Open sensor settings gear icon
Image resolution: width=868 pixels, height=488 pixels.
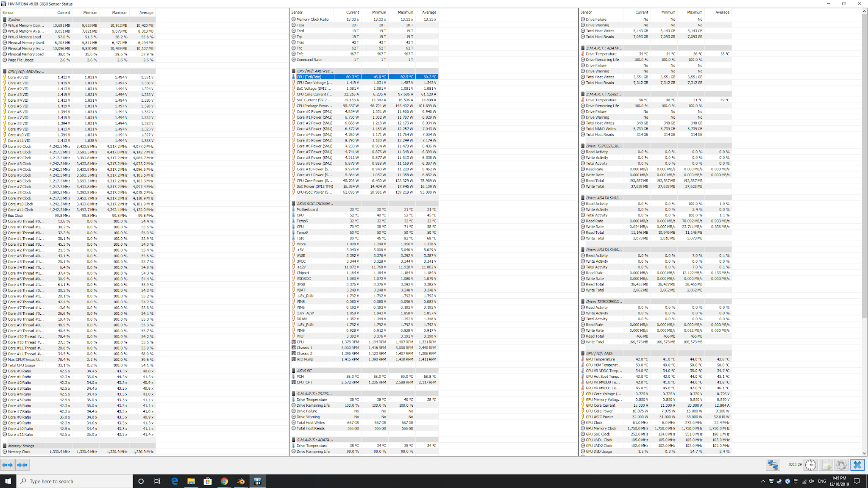(841, 465)
